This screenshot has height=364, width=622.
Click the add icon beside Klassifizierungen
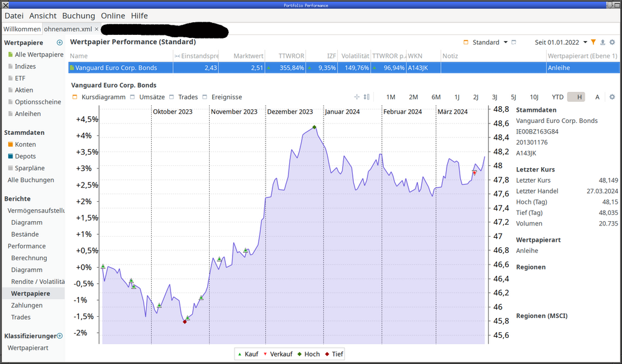[60, 336]
